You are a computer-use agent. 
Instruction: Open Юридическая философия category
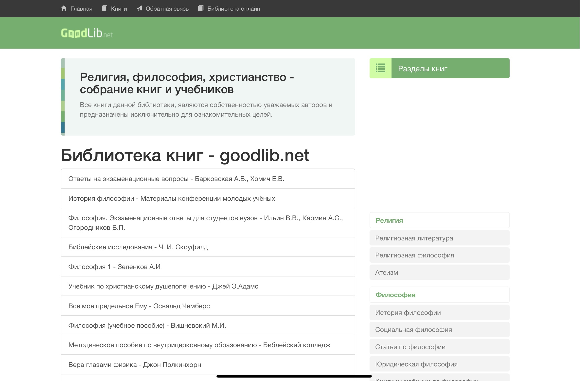click(x=440, y=364)
